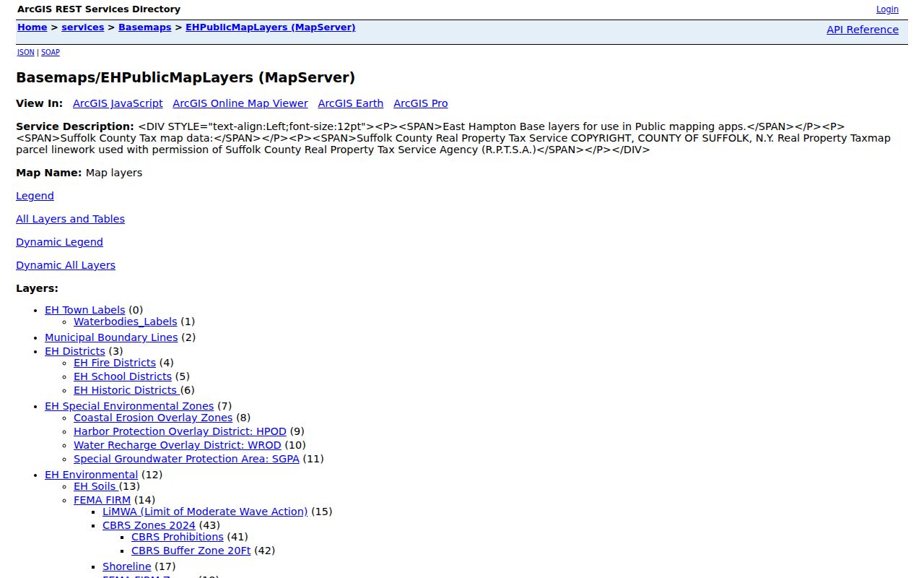Viewport: 924px width, 578px height.
Task: Go to Home in breadcrumb
Action: point(32,27)
